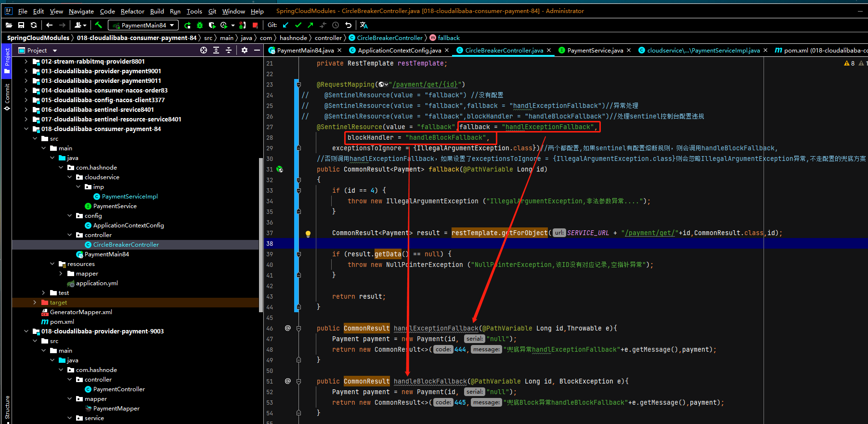
Task: Click the @ gutter marker on line 46
Action: [287, 328]
